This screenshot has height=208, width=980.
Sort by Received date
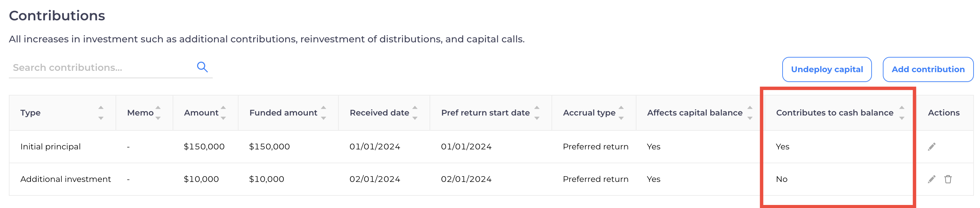click(415, 113)
